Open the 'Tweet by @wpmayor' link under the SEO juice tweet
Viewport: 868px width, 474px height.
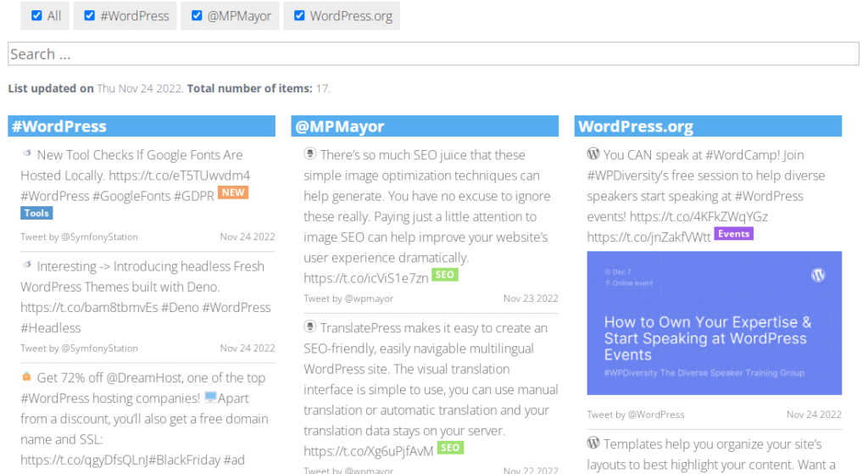[348, 298]
